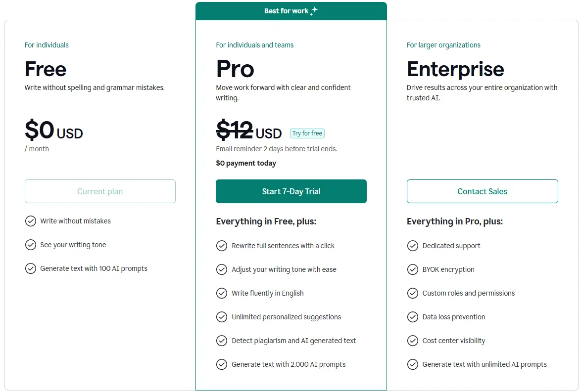Screen dimensions: 582x392
Task: Click the checkmark icon beside 'Write without mistakes'
Action: point(31,221)
